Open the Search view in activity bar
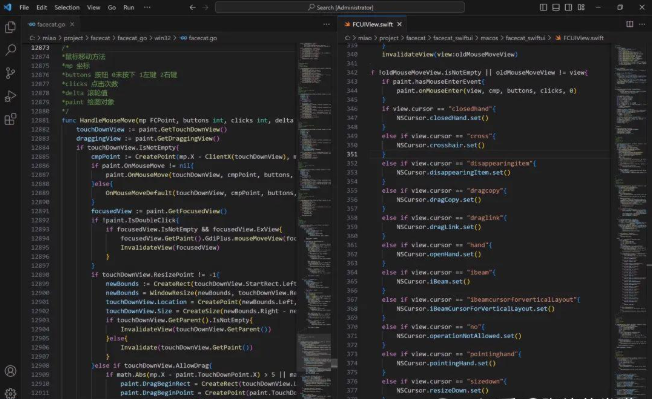 (10, 50)
